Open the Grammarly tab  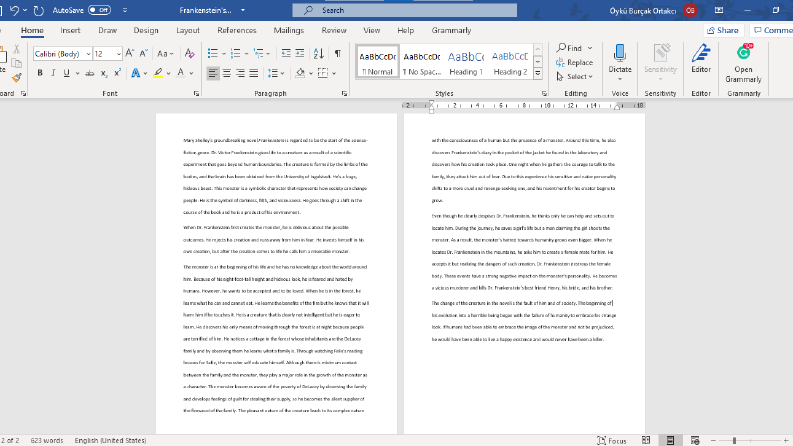tap(451, 30)
